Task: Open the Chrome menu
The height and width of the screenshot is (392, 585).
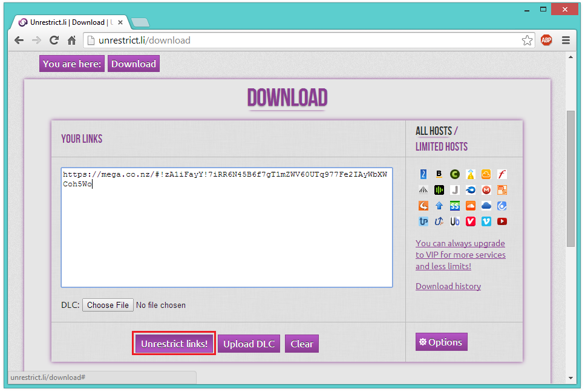Action: [x=567, y=40]
